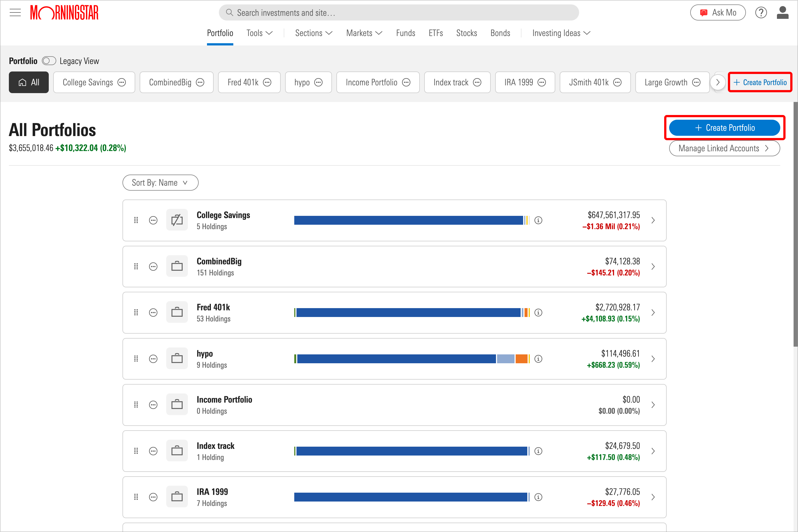Go to the Bonds nav item
The image size is (798, 532).
pos(500,33)
